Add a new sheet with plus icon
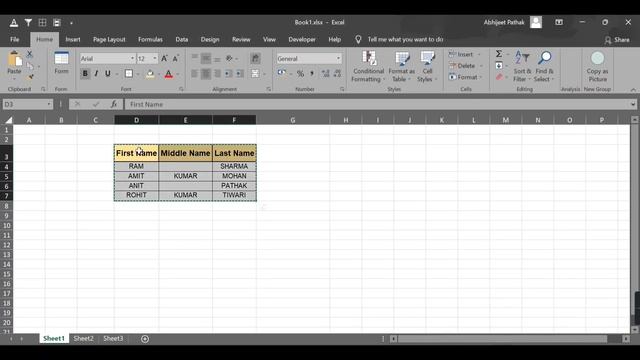This screenshot has height=360, width=640. 145,339
